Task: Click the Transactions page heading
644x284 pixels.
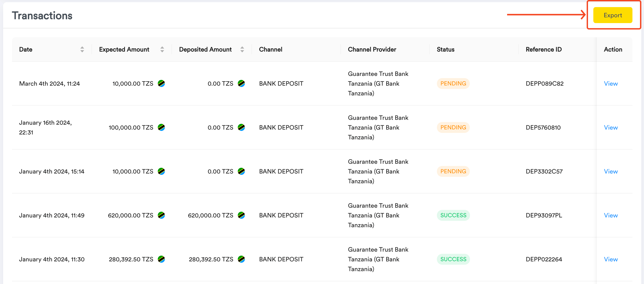Action: (x=42, y=16)
